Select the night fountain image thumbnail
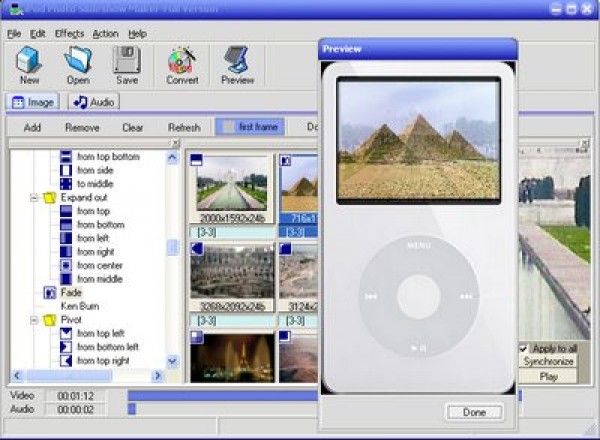600x440 pixels. (x=232, y=358)
